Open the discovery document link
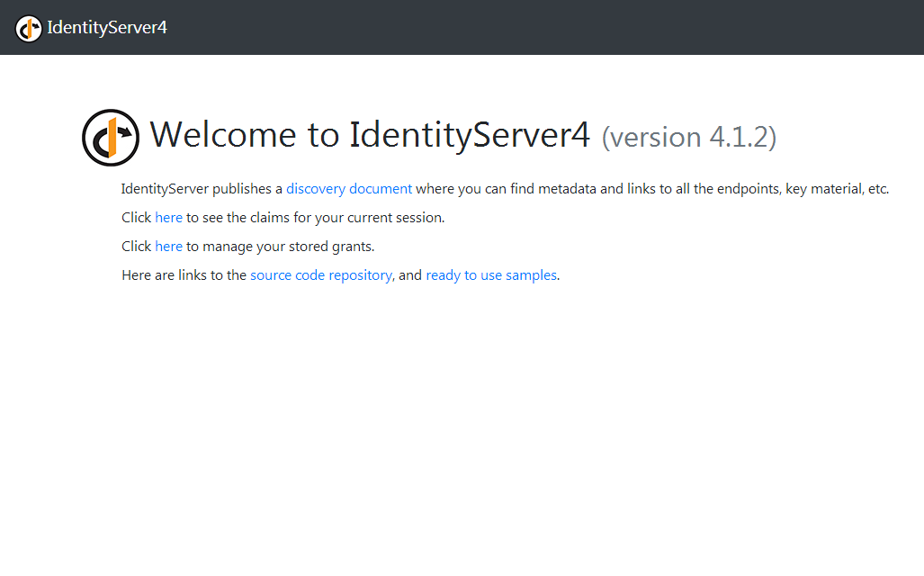924x576 pixels. coord(349,189)
